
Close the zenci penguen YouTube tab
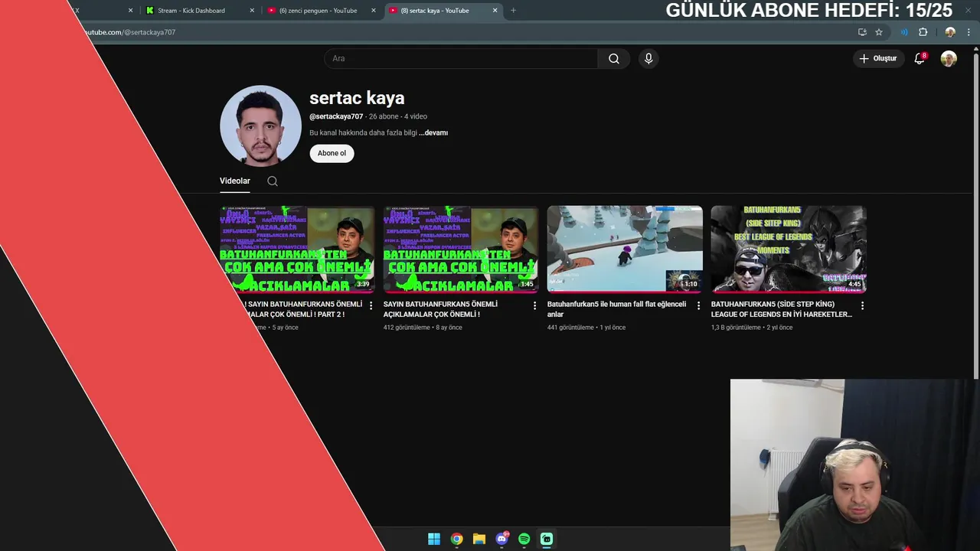tap(374, 11)
